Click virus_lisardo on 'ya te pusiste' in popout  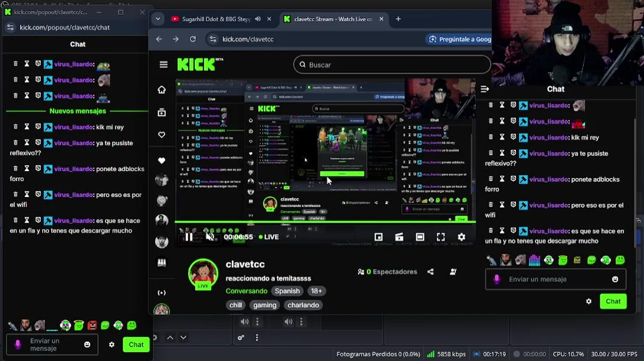(x=74, y=143)
